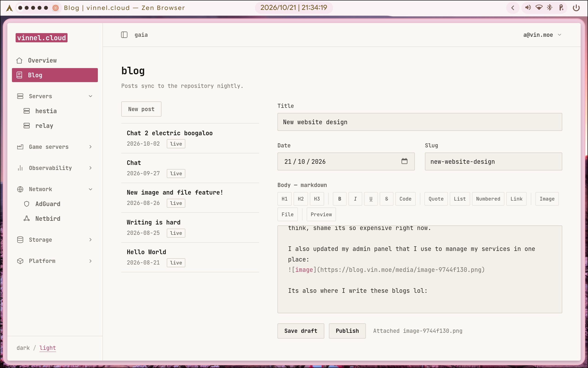Select the Blog sidebar item
The height and width of the screenshot is (368, 588).
pyautogui.click(x=55, y=75)
